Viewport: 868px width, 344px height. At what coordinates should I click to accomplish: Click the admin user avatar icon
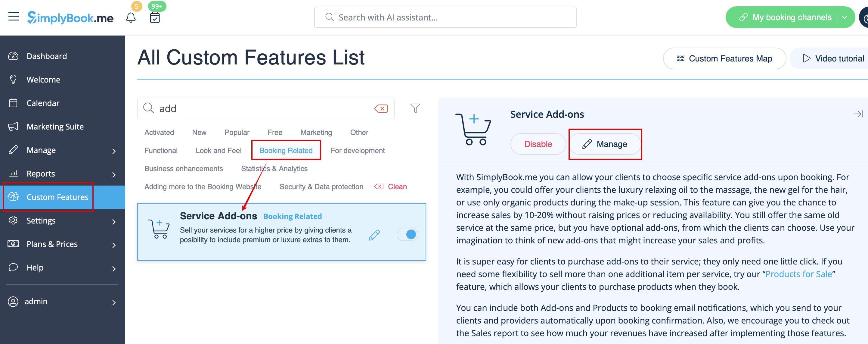pos(13,301)
